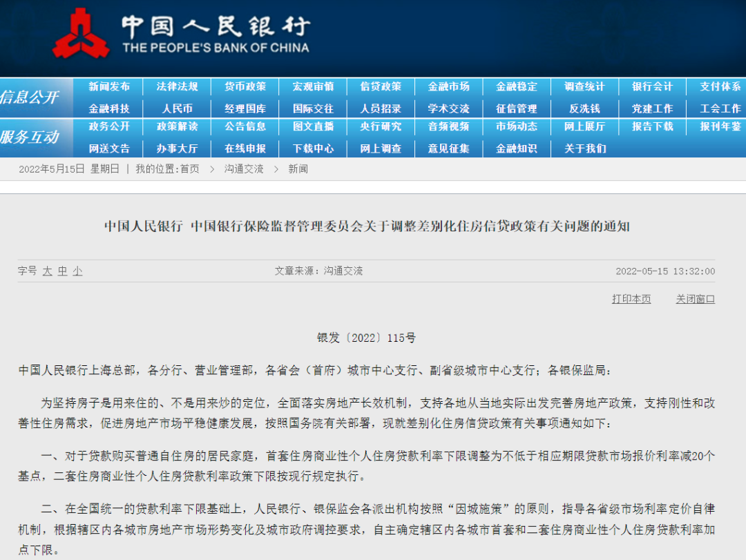746x560 pixels.
Task: Set font size to 大
Action: click(47, 271)
